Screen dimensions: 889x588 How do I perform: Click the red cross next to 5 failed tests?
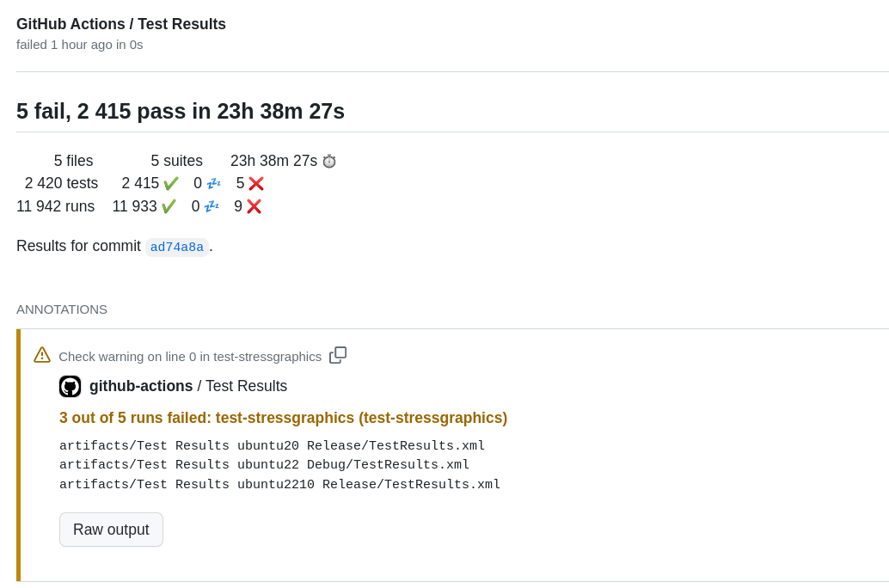click(256, 184)
